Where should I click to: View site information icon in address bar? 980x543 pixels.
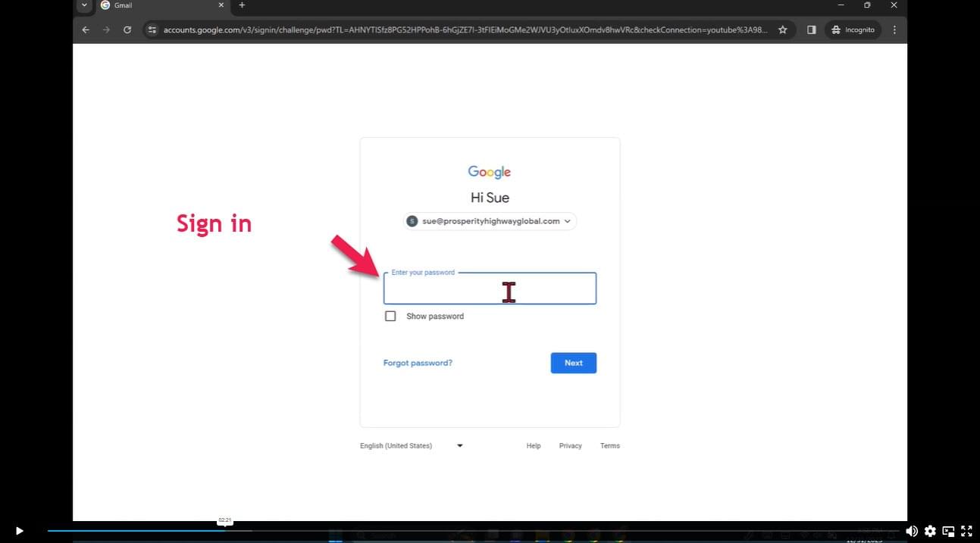(x=152, y=30)
